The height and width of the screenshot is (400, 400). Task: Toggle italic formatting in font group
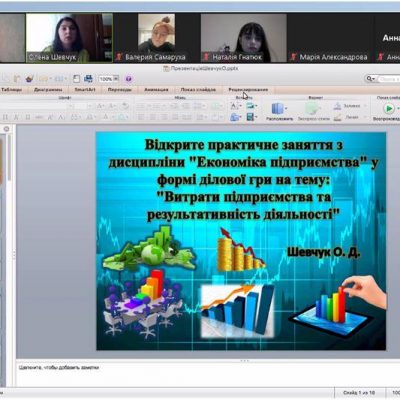tap(17, 117)
